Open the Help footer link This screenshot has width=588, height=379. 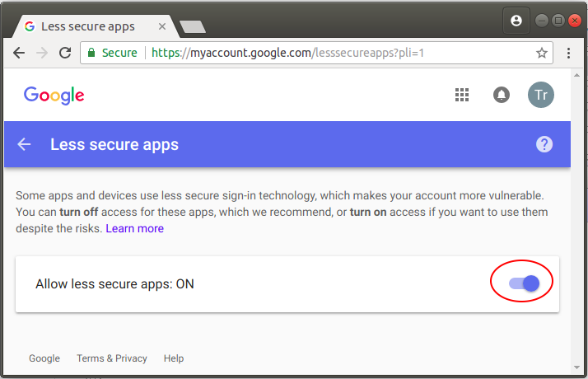(x=174, y=358)
